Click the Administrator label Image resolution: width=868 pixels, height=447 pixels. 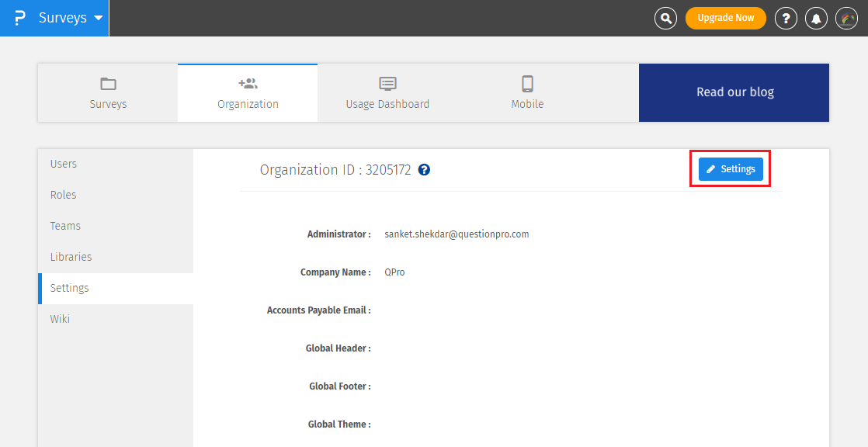coord(339,234)
